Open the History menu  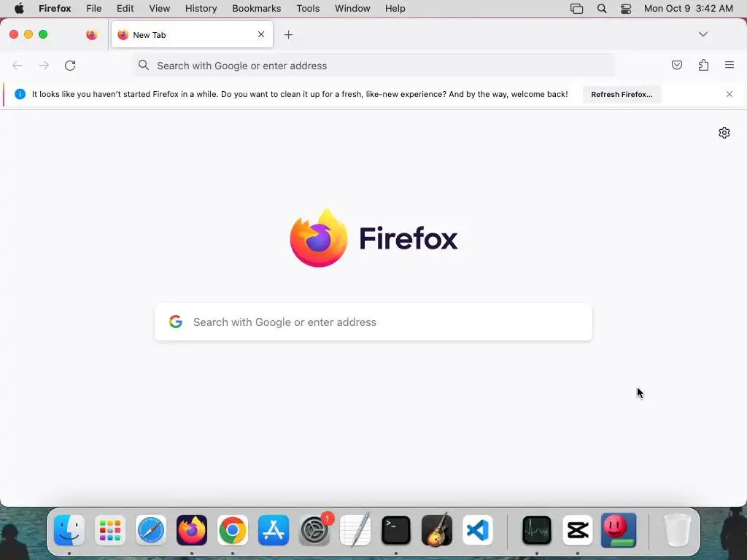point(201,9)
